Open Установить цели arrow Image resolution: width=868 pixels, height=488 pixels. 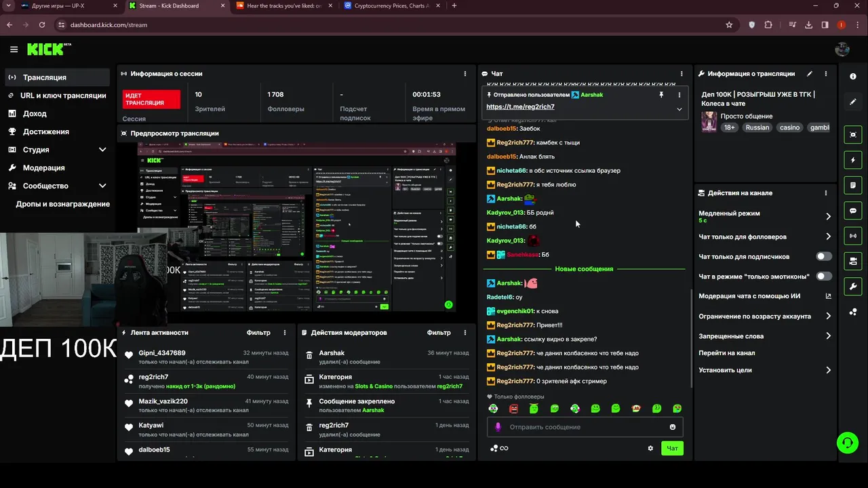[828, 370]
